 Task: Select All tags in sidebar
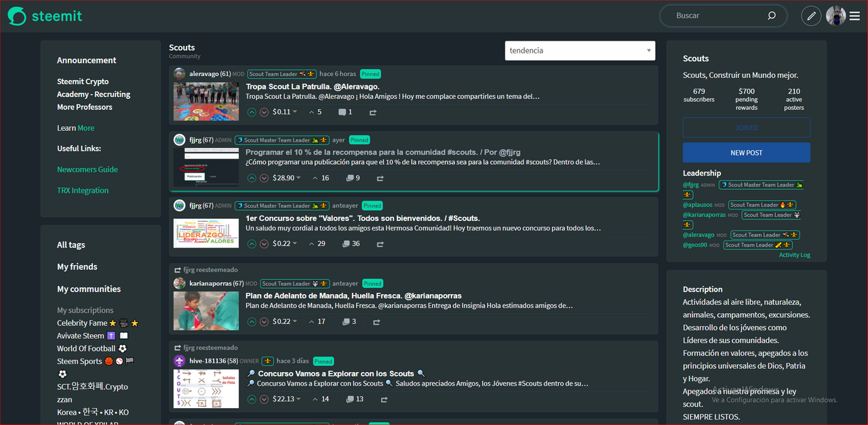[71, 245]
